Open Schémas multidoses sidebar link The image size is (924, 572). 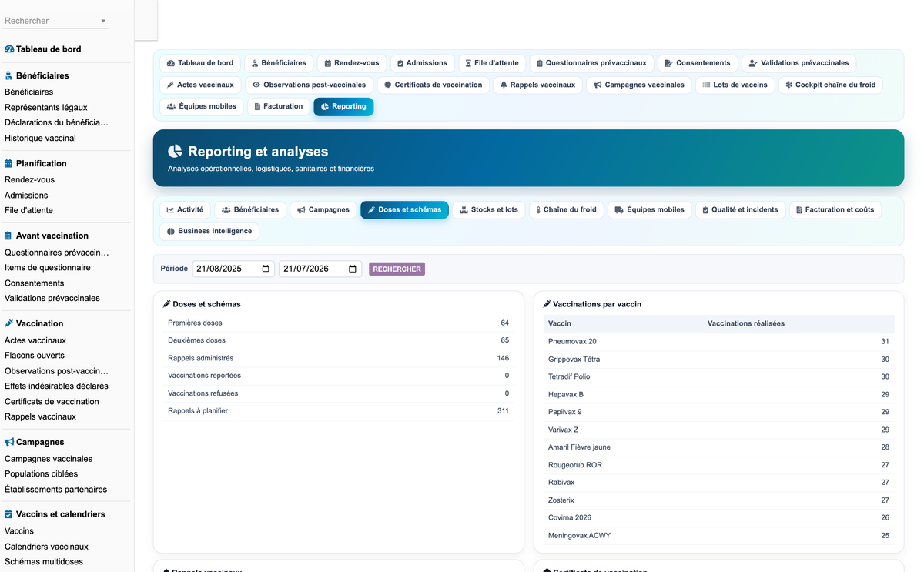44,561
